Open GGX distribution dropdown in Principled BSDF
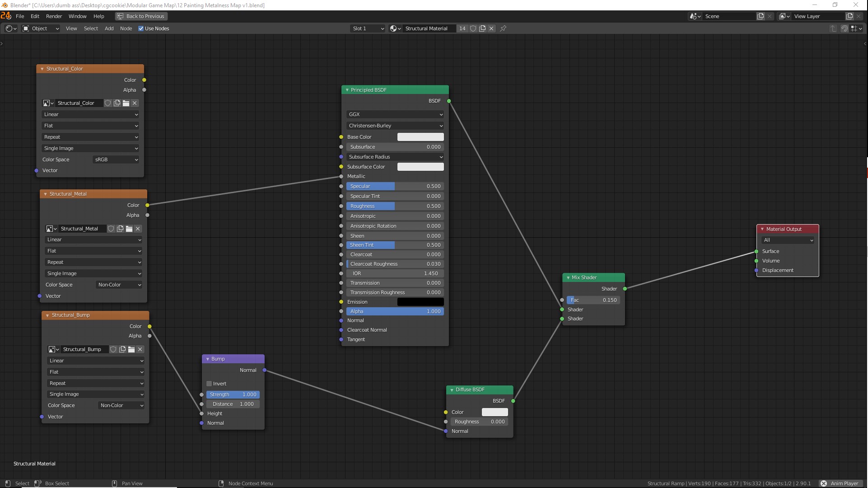 tap(395, 114)
